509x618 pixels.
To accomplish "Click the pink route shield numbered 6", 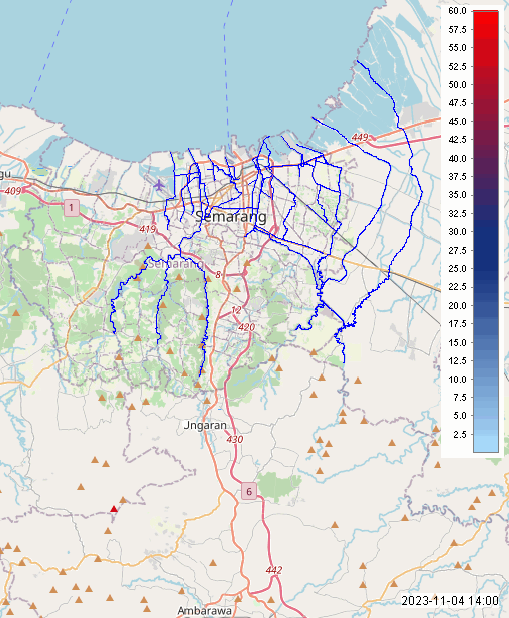I will 249,491.
